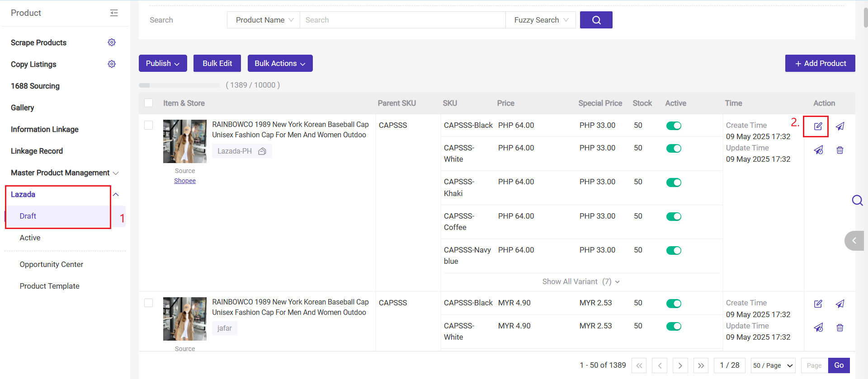Screen dimensions: 868x379
Task: Toggle Active switch for CAPSSS-Khaki
Action: (674, 182)
